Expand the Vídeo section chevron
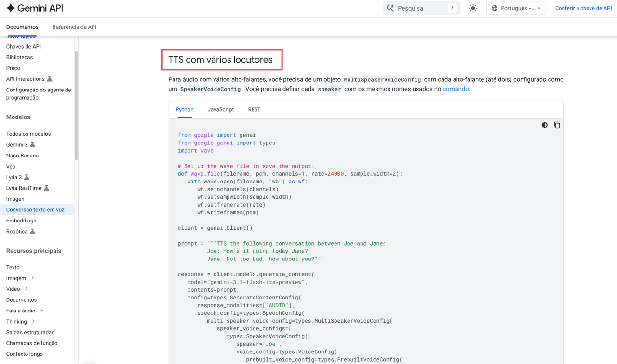 point(27,289)
